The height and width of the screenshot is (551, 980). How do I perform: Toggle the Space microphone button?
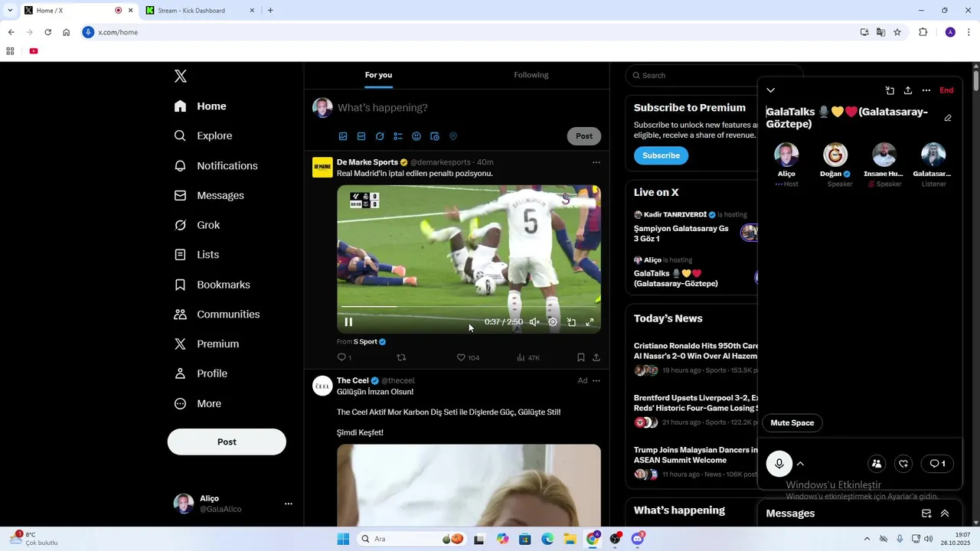point(779,464)
